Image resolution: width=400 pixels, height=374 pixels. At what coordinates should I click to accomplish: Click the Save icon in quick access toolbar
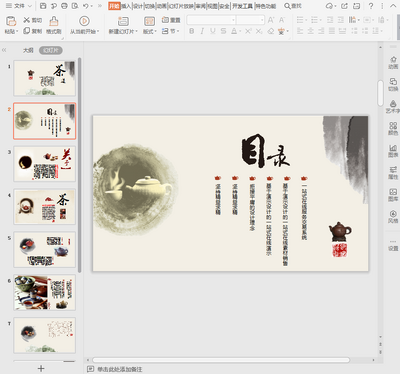click(x=43, y=6)
